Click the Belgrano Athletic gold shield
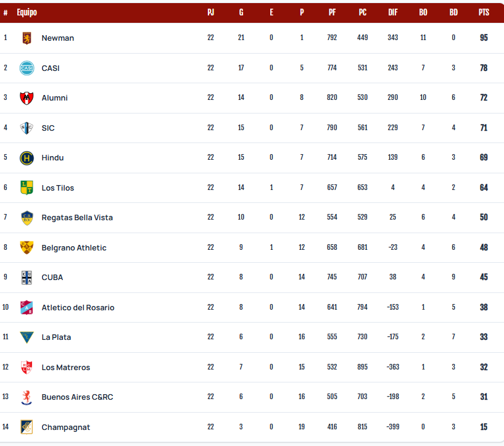The width and height of the screenshot is (504, 446). pos(27,247)
